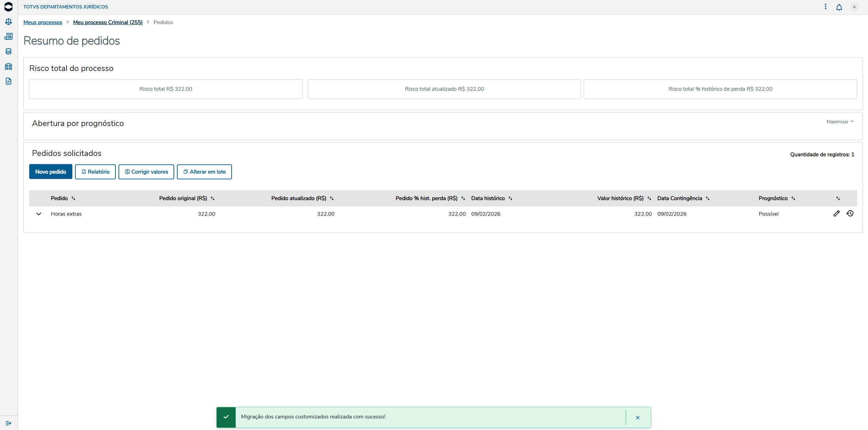Click the document sidebar icon
868x430 pixels.
8,81
